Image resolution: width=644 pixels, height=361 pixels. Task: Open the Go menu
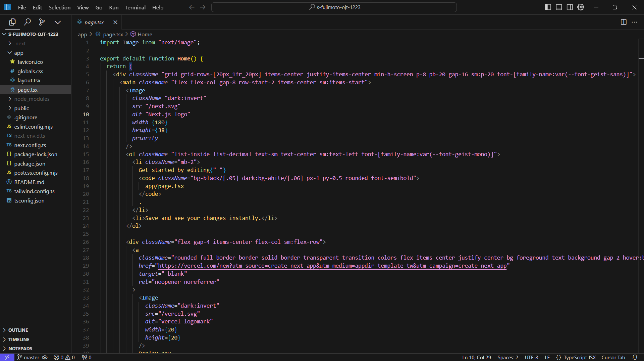pos(99,7)
